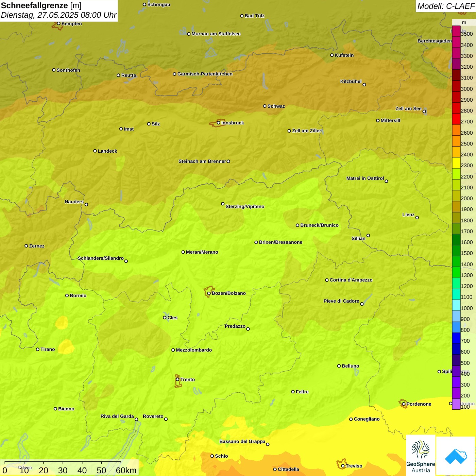Click the Sterzing/Vipiteno label
The height and width of the screenshot is (476, 476).
click(245, 206)
